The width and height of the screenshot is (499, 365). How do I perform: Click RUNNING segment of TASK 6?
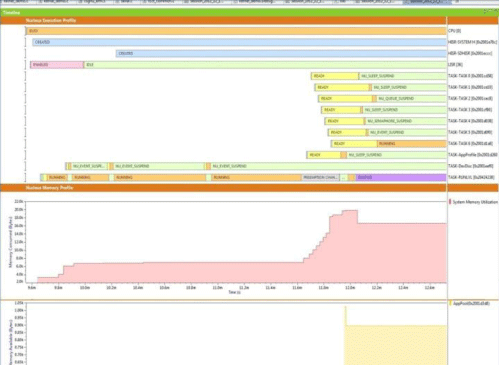pos(412,144)
